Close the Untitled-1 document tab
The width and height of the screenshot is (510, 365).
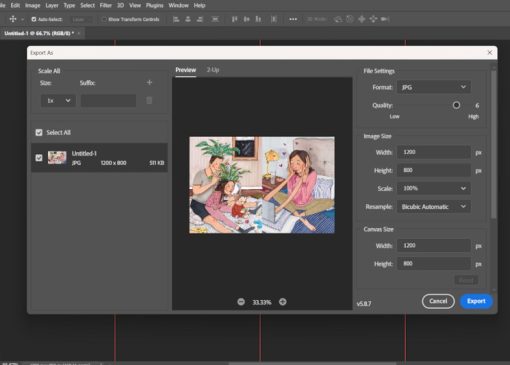pos(79,33)
